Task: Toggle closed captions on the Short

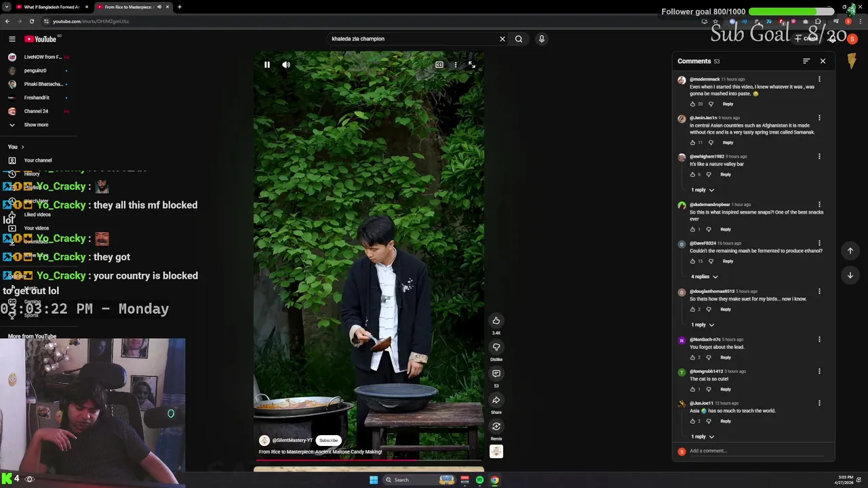Action: coord(439,65)
